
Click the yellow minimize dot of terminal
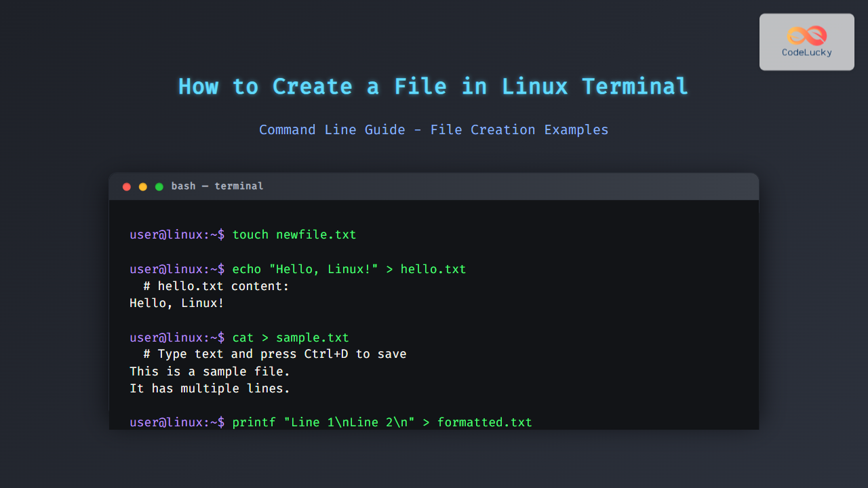coord(143,186)
